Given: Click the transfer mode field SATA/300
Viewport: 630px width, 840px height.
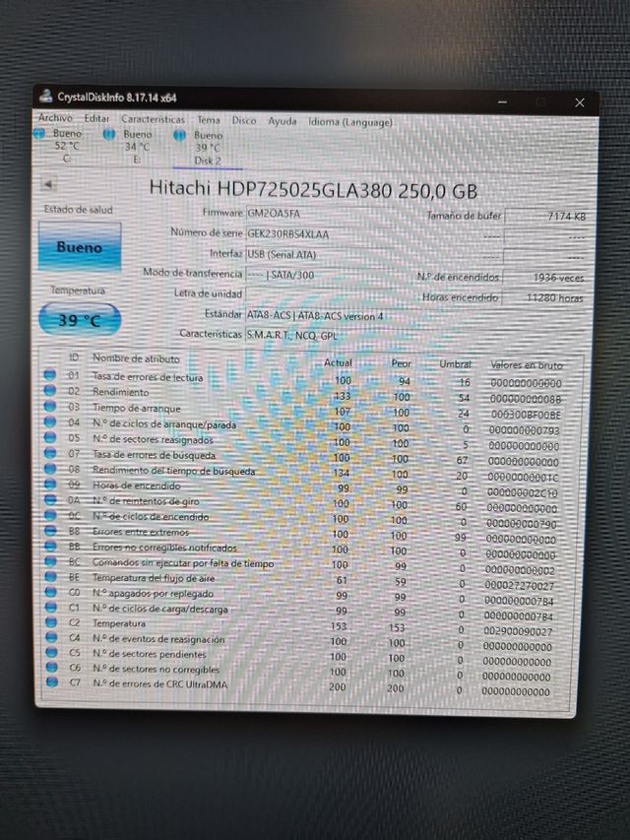Looking at the screenshot, I should [x=320, y=275].
